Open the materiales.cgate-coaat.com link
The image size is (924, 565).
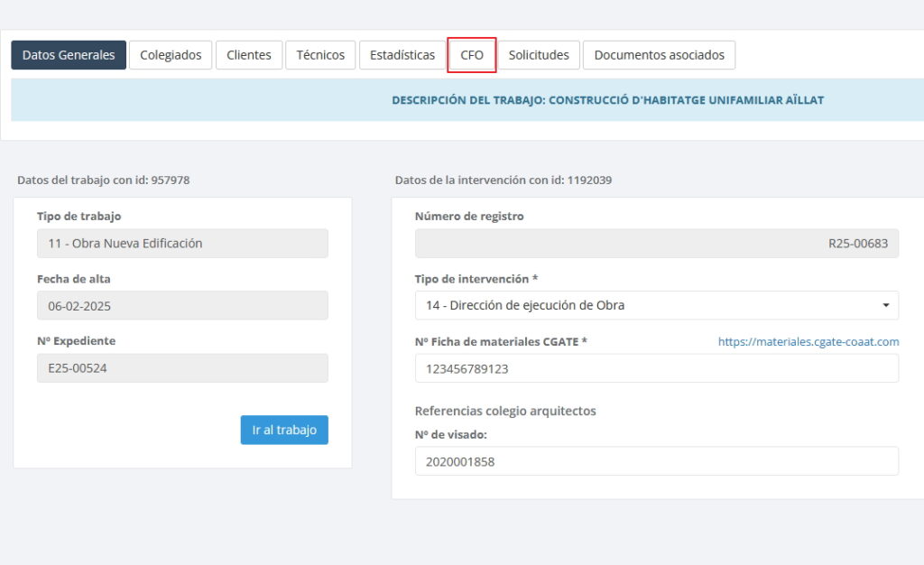[808, 341]
